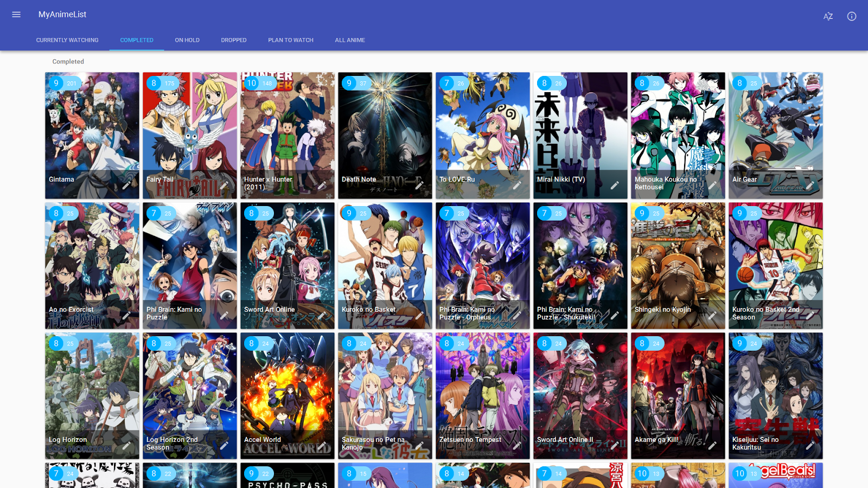
Task: Edit Shingeki no Kyojin using its pencil icon
Action: [x=713, y=316]
